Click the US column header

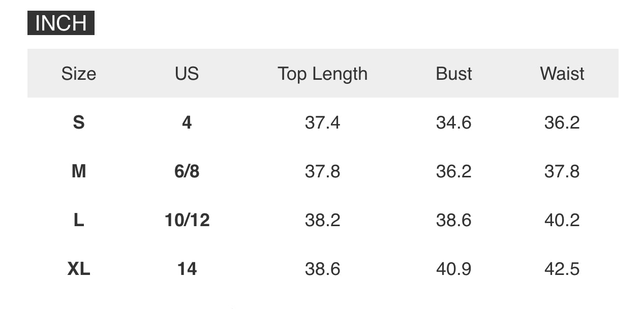pos(187,74)
